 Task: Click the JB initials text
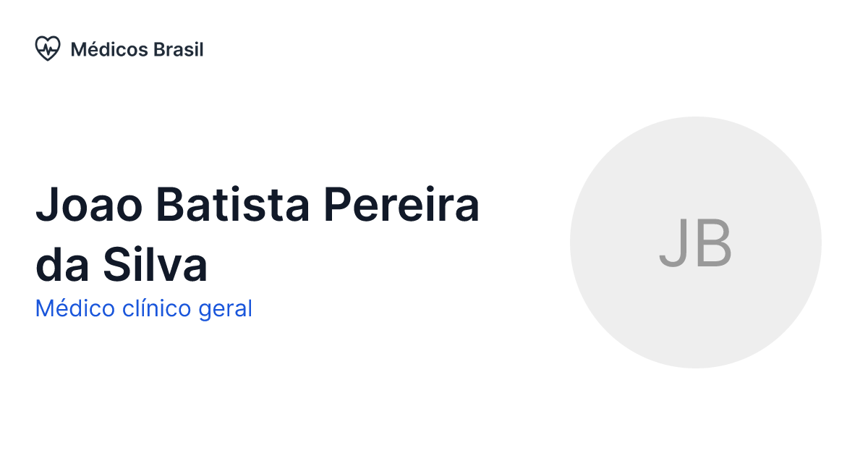coord(695,243)
